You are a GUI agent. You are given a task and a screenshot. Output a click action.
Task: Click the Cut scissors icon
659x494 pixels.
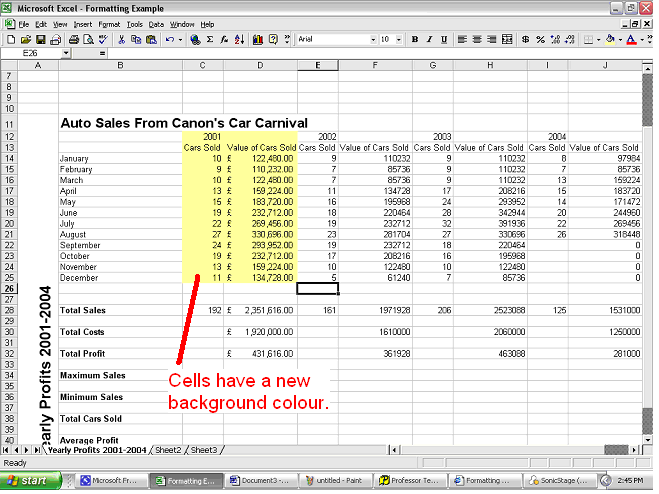(122, 39)
